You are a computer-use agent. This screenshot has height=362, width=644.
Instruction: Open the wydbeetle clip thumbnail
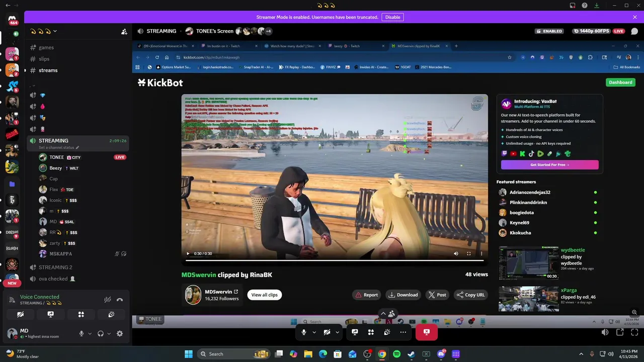529,263
